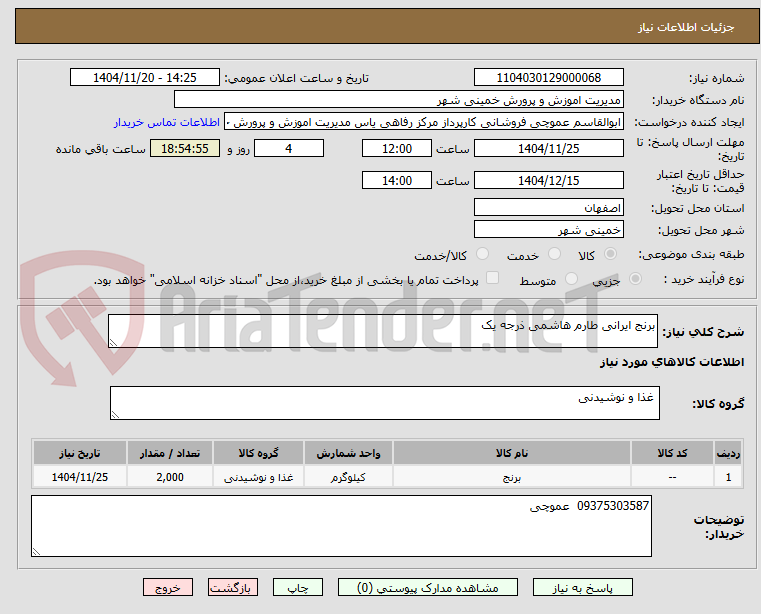Toggle the اسناد خزانه اسلامی payment checkbox
The image size is (761, 614).
(x=492, y=278)
